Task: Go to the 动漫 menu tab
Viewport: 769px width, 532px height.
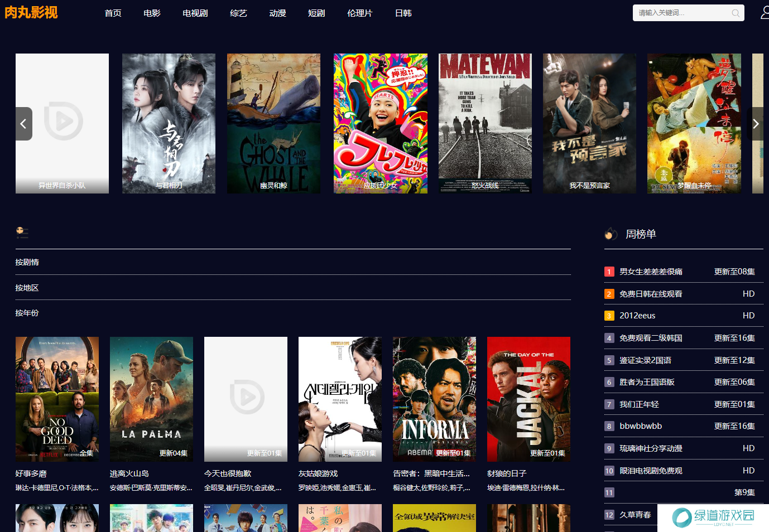Action: 277,13
